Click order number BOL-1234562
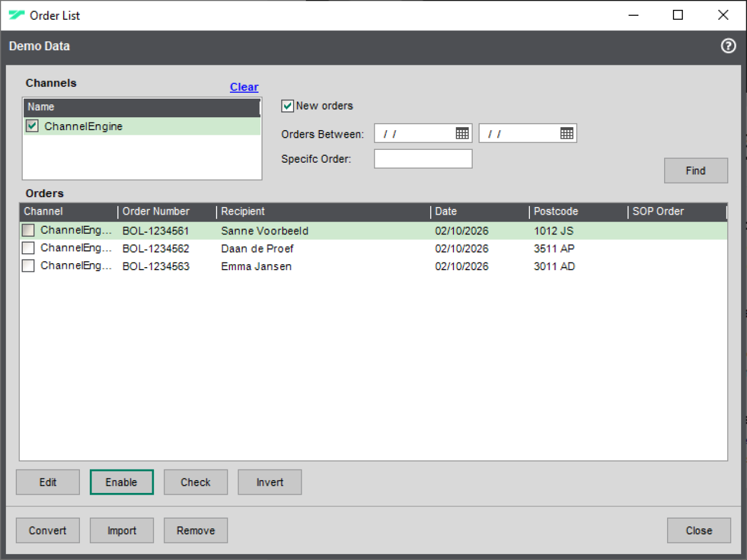The width and height of the screenshot is (747, 560). point(156,249)
